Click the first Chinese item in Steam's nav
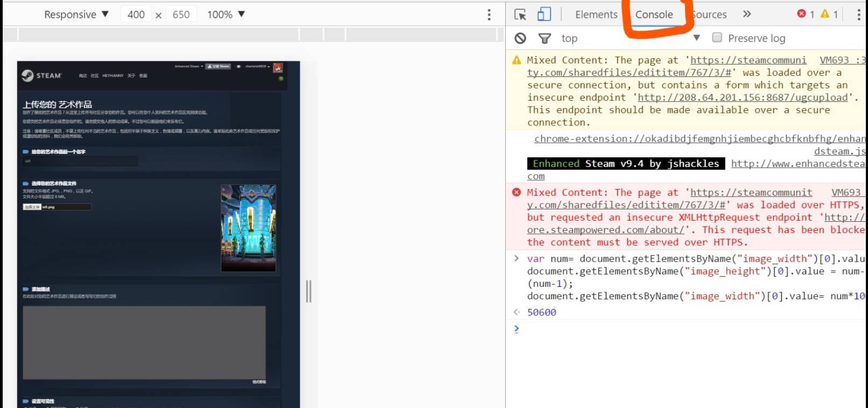This screenshot has width=868, height=408. point(82,76)
